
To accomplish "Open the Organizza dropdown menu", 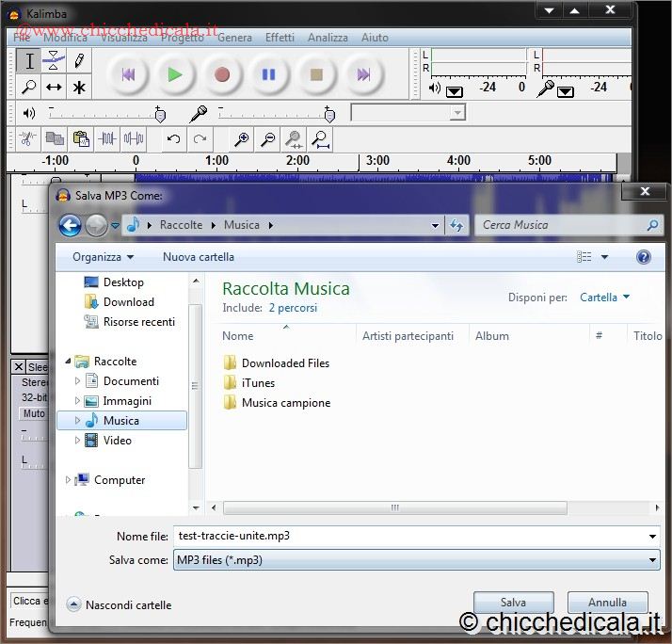I will point(103,257).
